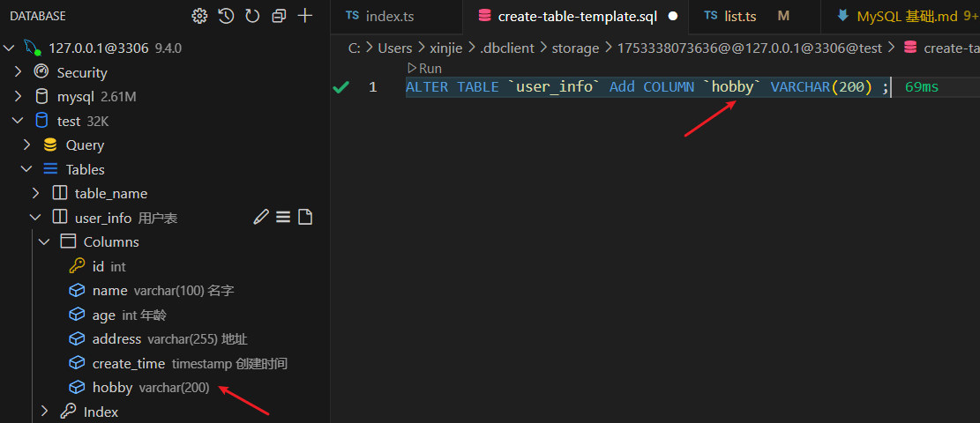The width and height of the screenshot is (980, 423).
Task: Click the green check mark beside line 1
Action: [x=340, y=87]
